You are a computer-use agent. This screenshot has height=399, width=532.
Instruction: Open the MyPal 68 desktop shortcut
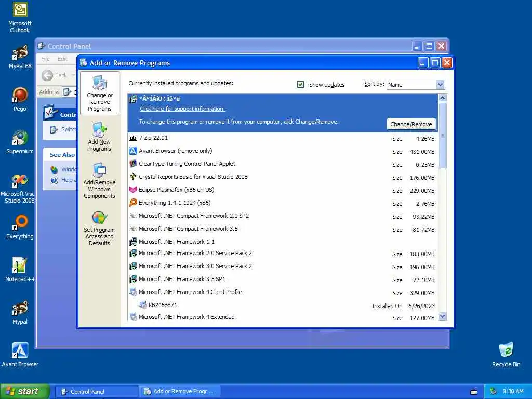(20, 57)
